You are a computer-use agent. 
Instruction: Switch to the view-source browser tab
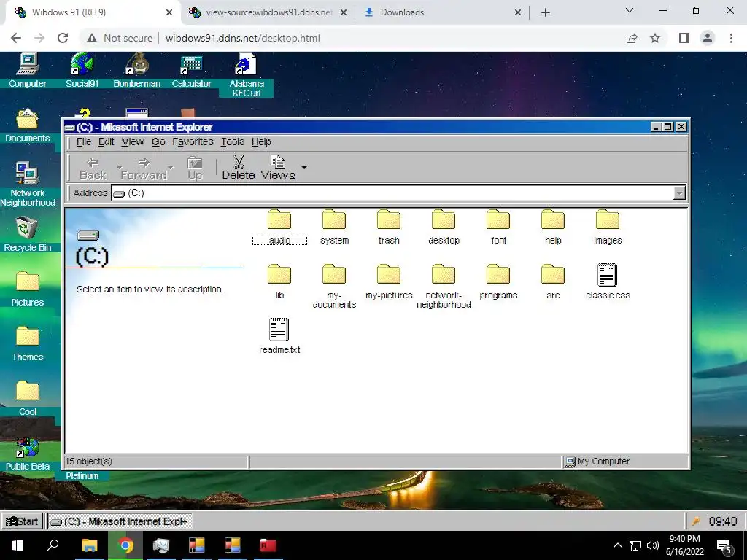(268, 12)
